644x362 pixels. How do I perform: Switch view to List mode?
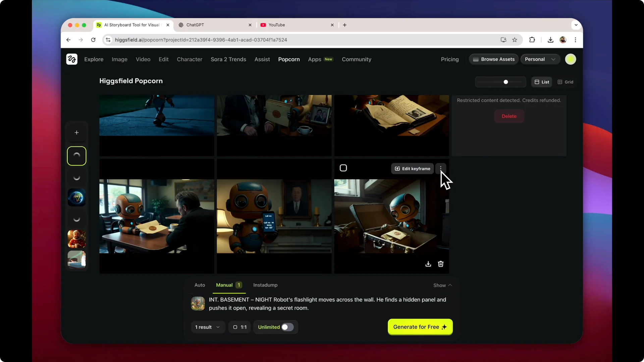pyautogui.click(x=541, y=82)
